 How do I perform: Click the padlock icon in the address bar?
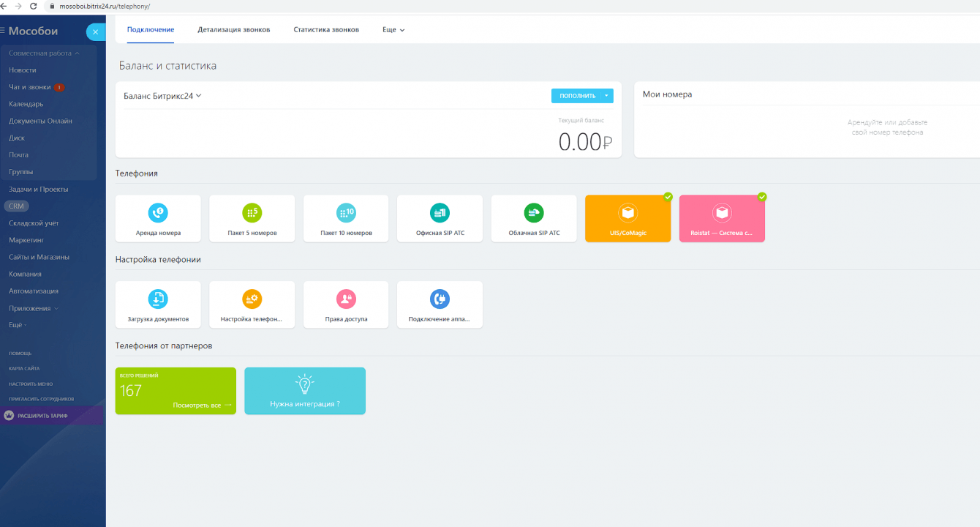point(52,6)
